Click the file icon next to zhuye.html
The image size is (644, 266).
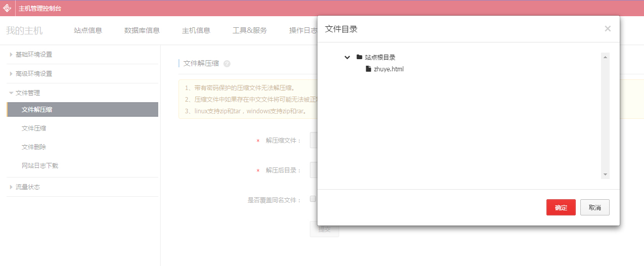(369, 69)
